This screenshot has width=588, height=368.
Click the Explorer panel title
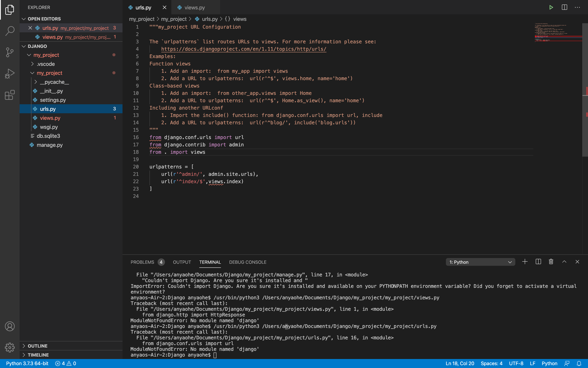coord(39,7)
